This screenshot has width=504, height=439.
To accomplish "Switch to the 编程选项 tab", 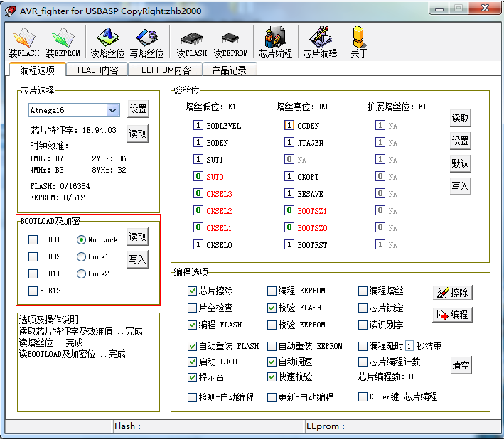I will point(37,70).
